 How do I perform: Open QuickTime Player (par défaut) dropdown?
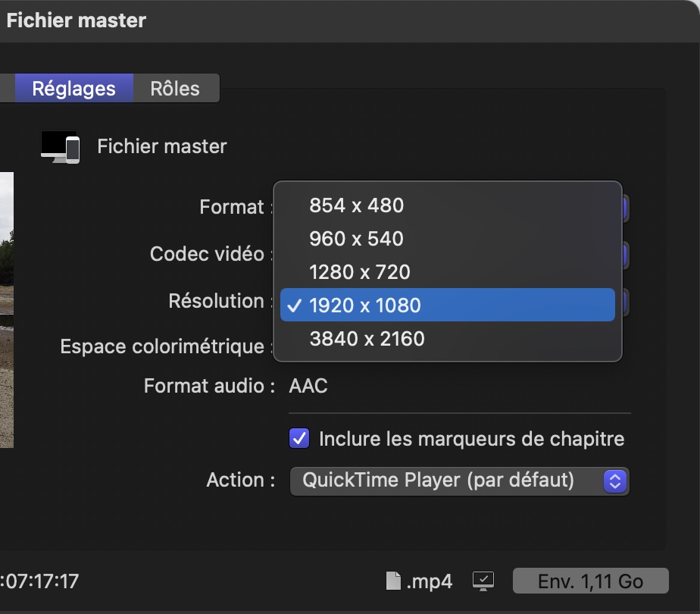(459, 481)
